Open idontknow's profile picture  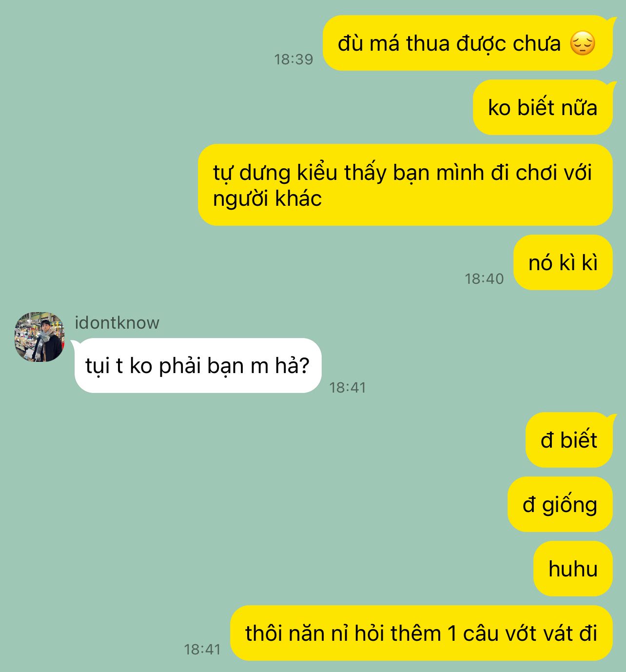[x=39, y=337]
